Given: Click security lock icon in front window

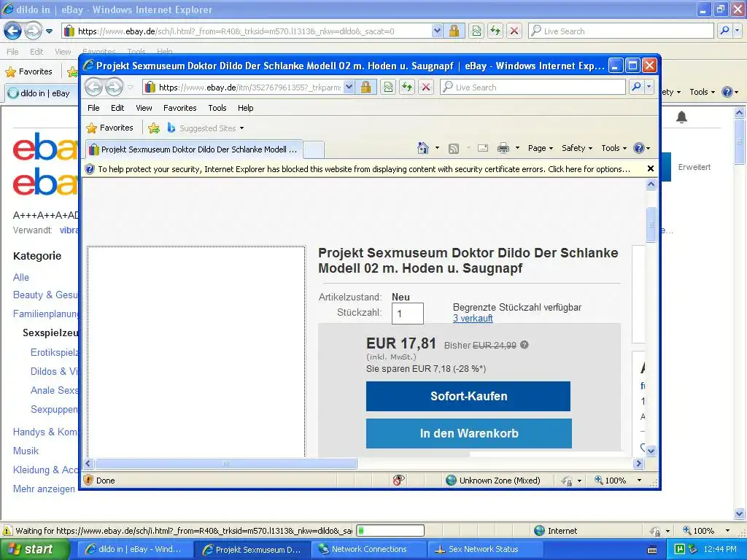Looking at the screenshot, I should (366, 87).
